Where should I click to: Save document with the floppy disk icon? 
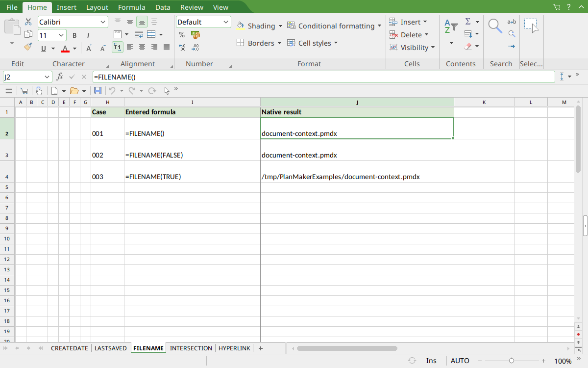[x=98, y=91]
